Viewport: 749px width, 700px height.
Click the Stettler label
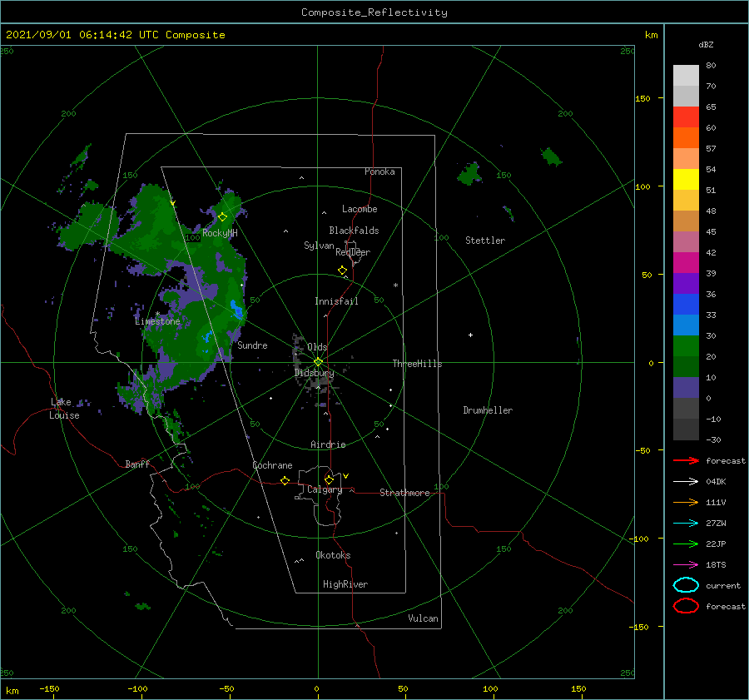click(485, 241)
